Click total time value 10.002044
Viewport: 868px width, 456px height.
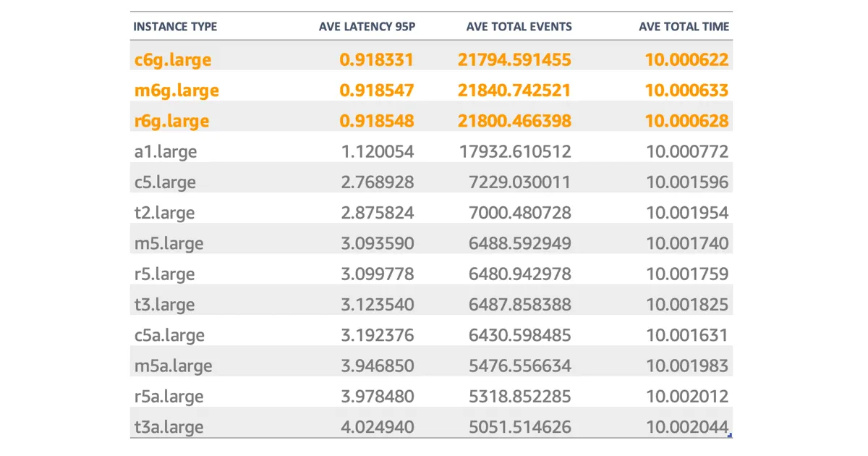coord(687,426)
